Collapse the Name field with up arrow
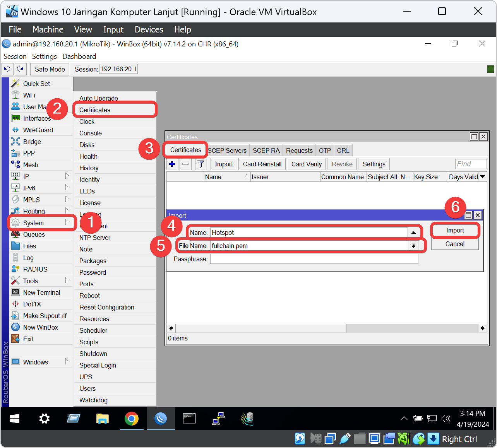The image size is (497, 448). pyautogui.click(x=413, y=233)
